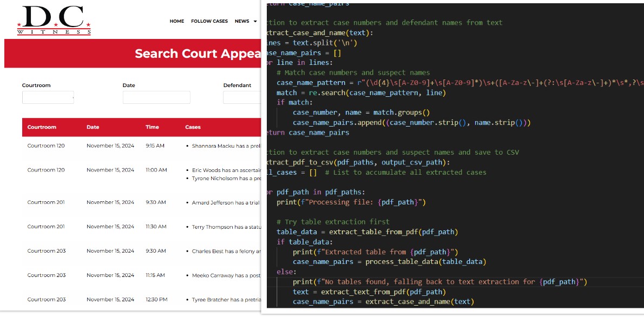Select FOLLOW CASES from the navigation

click(x=209, y=21)
